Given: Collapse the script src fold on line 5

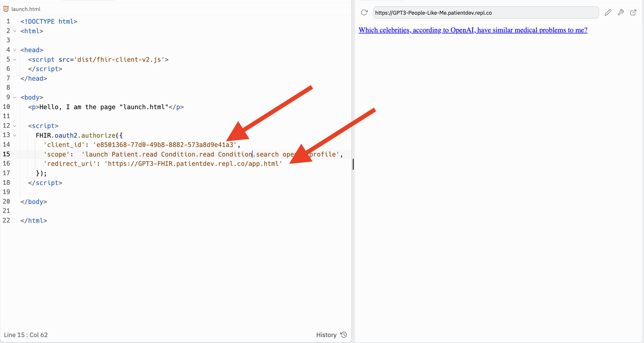Looking at the screenshot, I should pos(15,60).
